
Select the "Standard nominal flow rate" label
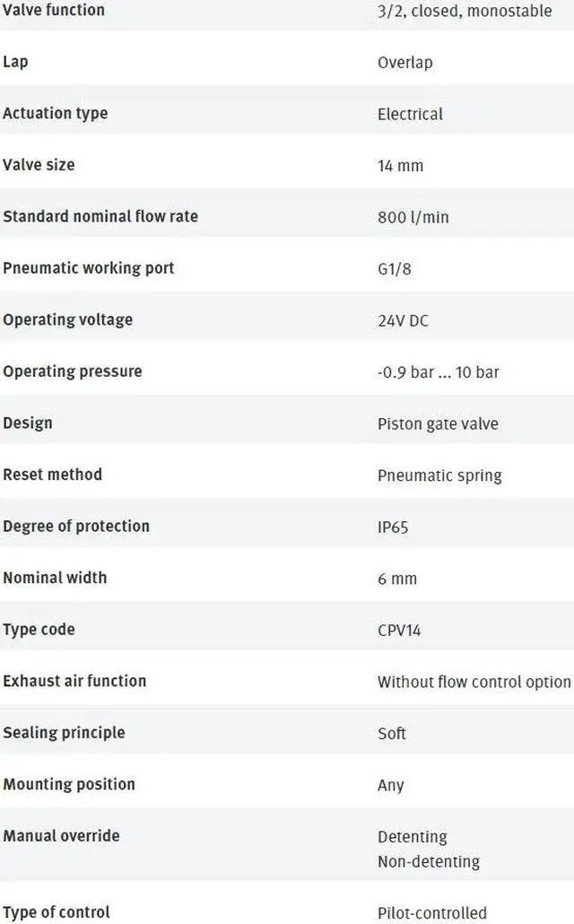100,216
